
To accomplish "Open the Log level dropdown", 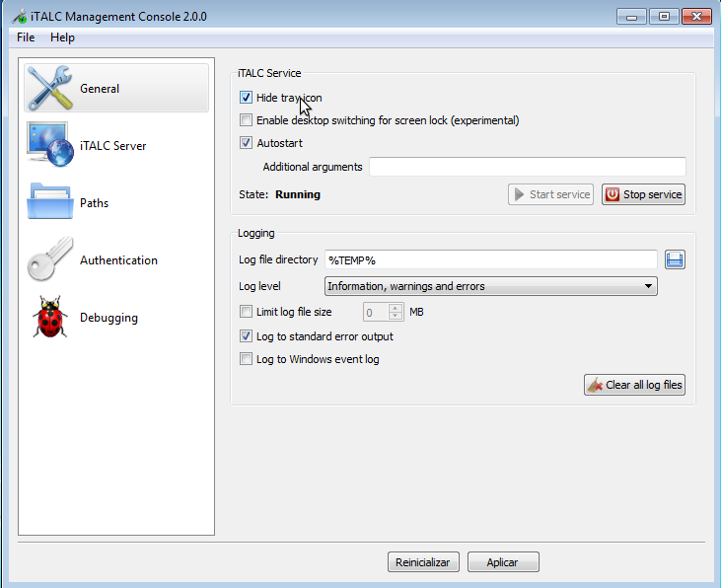I will [490, 286].
